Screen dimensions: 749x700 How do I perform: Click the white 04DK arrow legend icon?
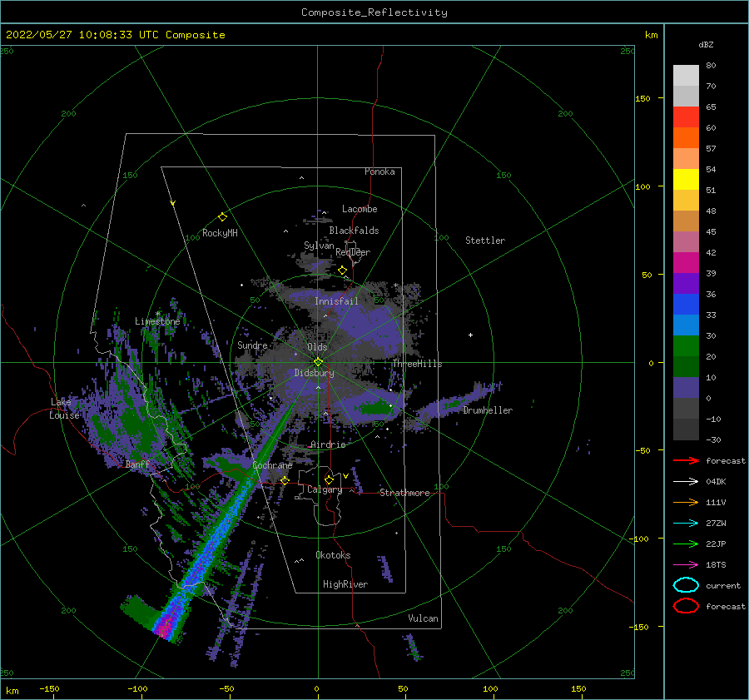(686, 481)
